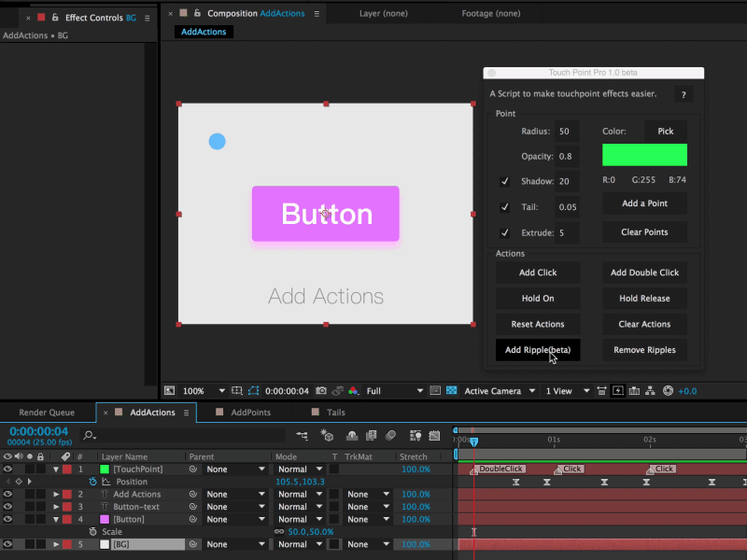The width and height of the screenshot is (747, 560).
Task: Click the green point color swatch
Action: (x=644, y=155)
